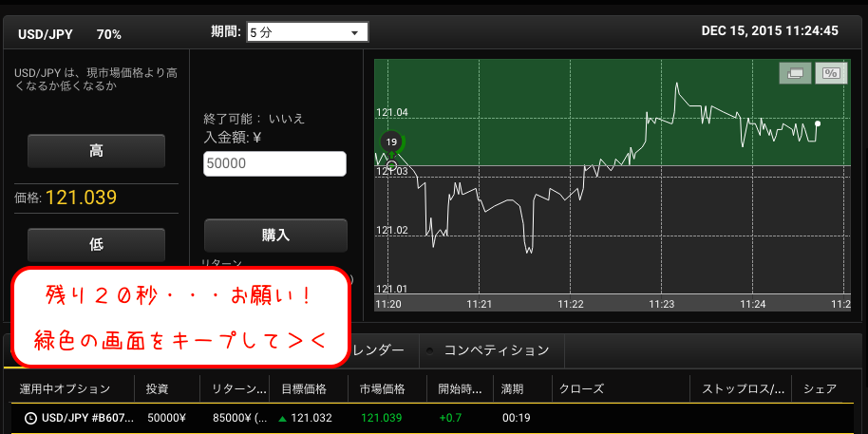
Task: Click the クローズ column header
Action: [582, 389]
